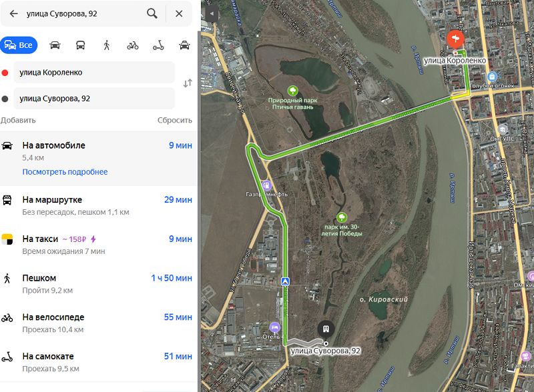Click the magnifying glass search icon
This screenshot has width=534, height=392.
click(x=152, y=13)
